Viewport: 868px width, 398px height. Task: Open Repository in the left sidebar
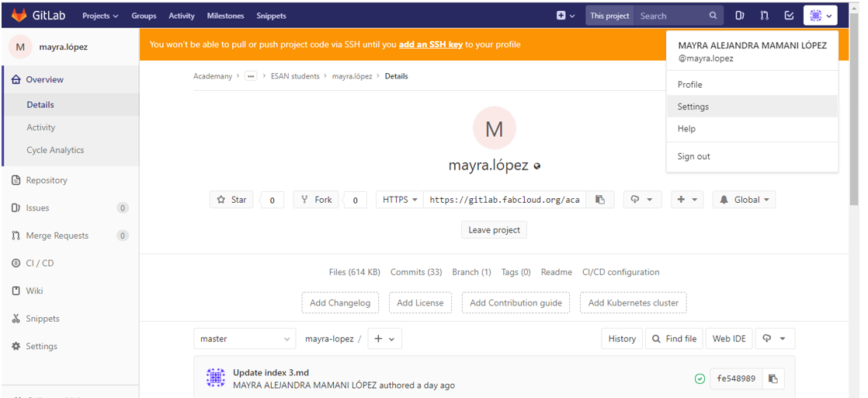pyautogui.click(x=47, y=180)
